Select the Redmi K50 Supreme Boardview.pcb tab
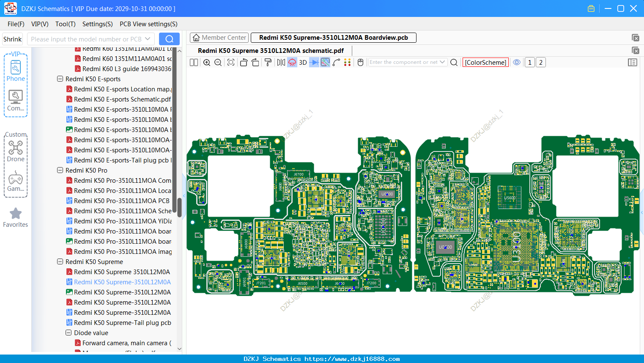 (x=334, y=38)
